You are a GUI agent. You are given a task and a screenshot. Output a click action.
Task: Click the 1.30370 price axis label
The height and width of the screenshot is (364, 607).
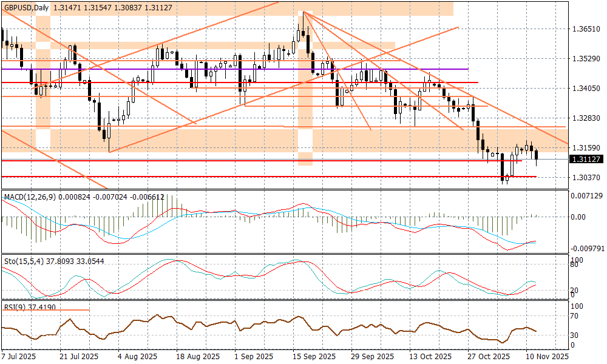586,177
